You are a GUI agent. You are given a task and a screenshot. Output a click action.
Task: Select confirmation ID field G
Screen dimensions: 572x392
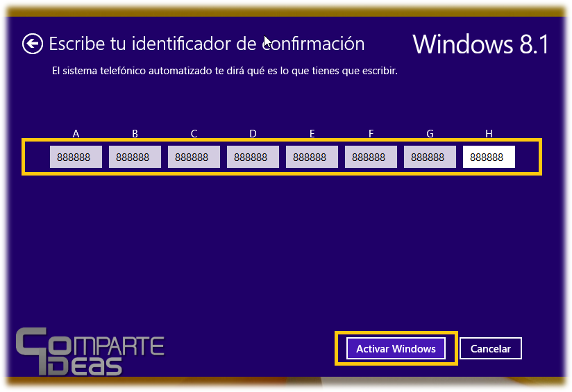430,157
